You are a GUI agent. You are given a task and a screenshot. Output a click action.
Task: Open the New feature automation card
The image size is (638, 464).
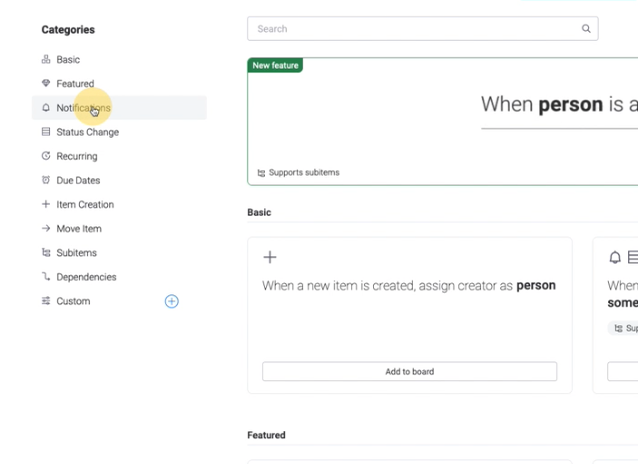click(443, 122)
